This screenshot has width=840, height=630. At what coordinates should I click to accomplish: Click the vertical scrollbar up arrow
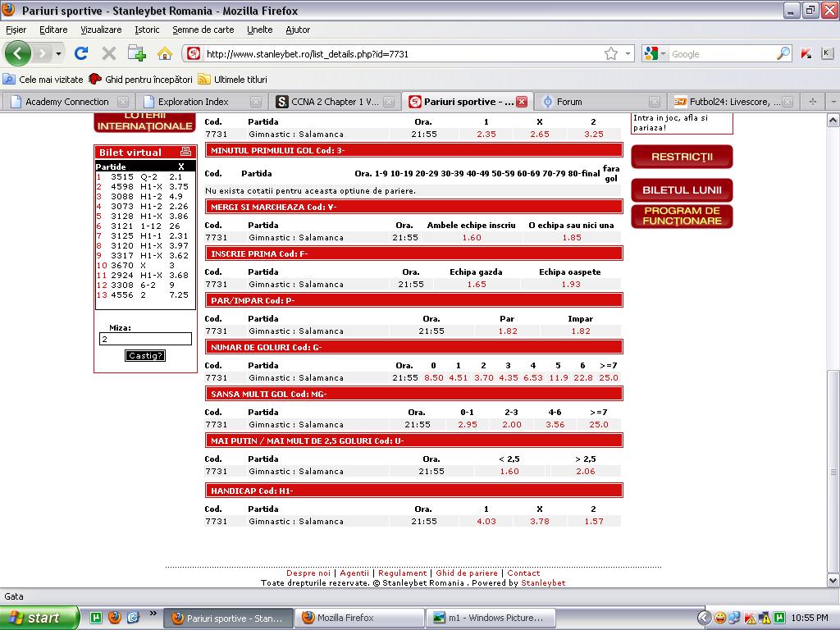(x=833, y=120)
